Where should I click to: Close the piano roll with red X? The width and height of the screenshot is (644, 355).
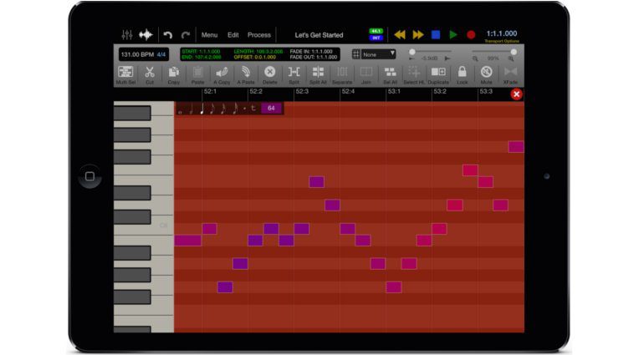[x=516, y=94]
